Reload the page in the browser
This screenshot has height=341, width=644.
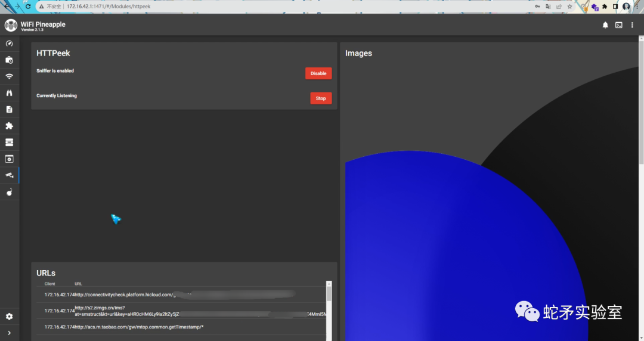pos(28,6)
